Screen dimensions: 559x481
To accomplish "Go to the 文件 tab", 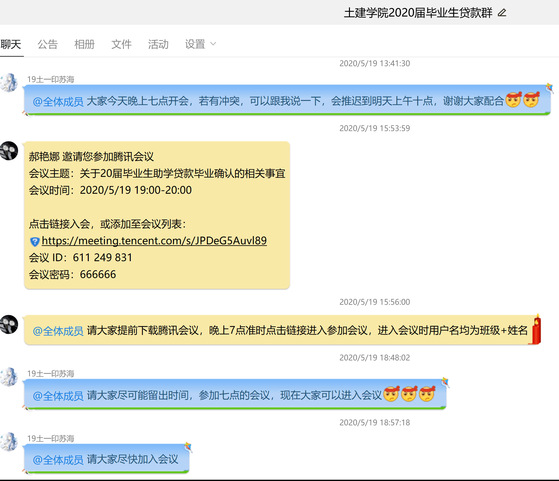I will click(121, 44).
